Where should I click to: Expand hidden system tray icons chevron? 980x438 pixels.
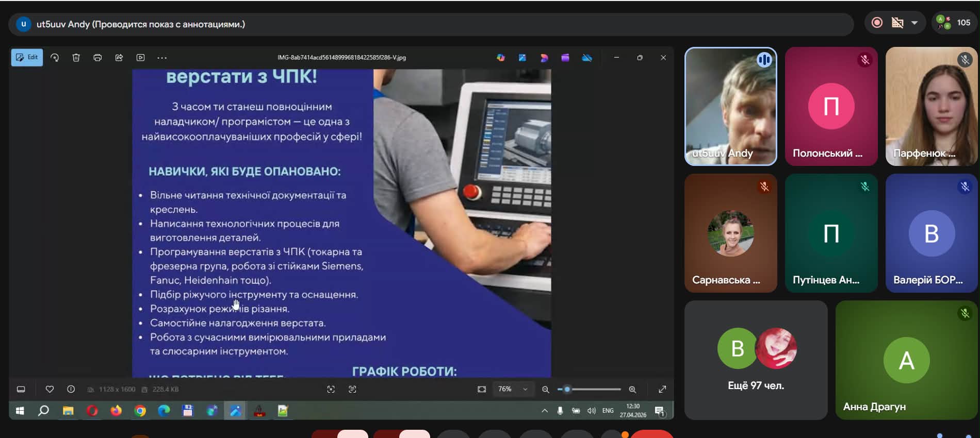(x=544, y=411)
